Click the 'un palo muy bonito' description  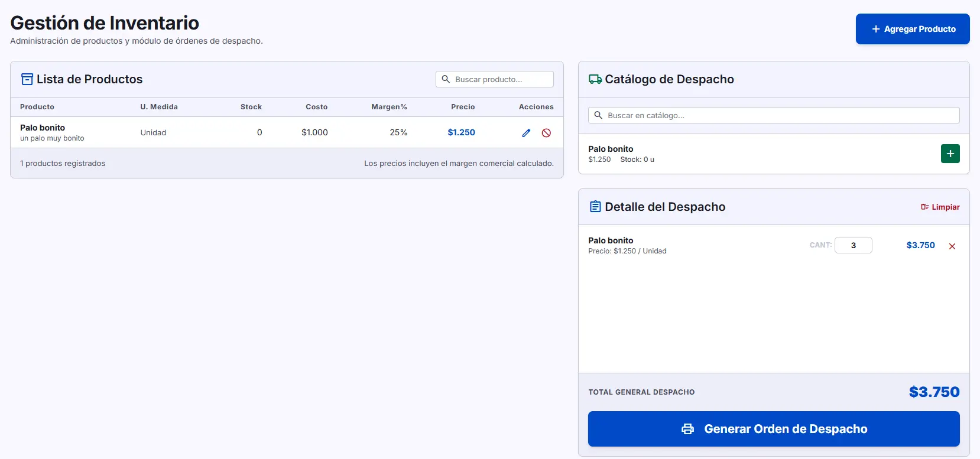[52, 138]
